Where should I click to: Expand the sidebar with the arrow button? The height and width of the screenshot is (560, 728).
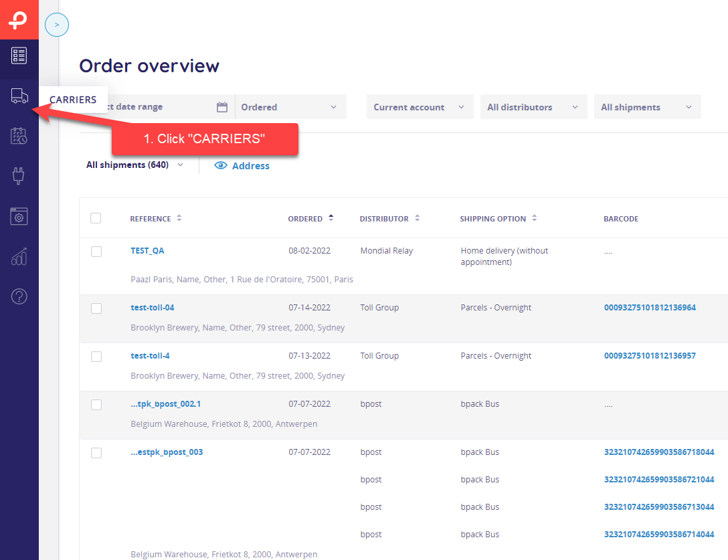click(57, 25)
